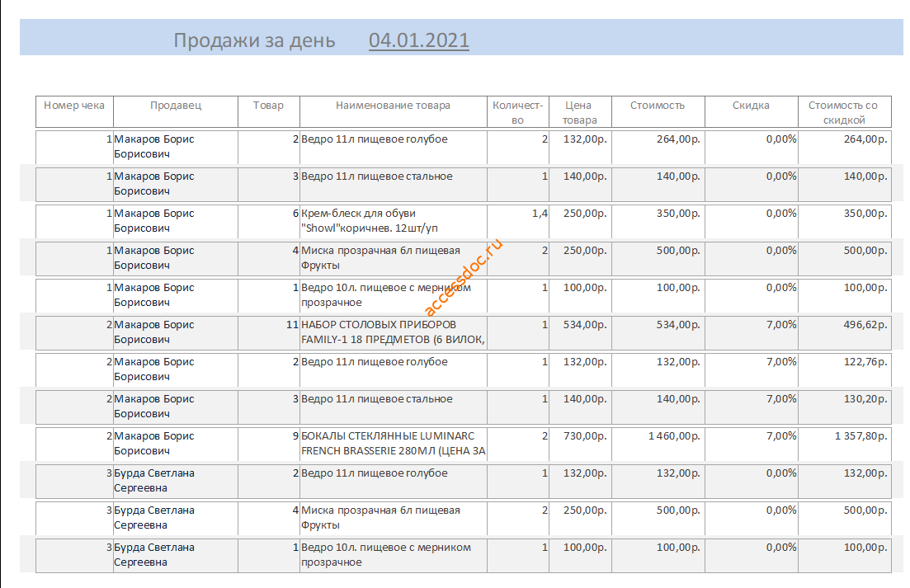910x588 pixels.
Task: Select the discounted total 1 357,80р.
Action: tap(861, 436)
